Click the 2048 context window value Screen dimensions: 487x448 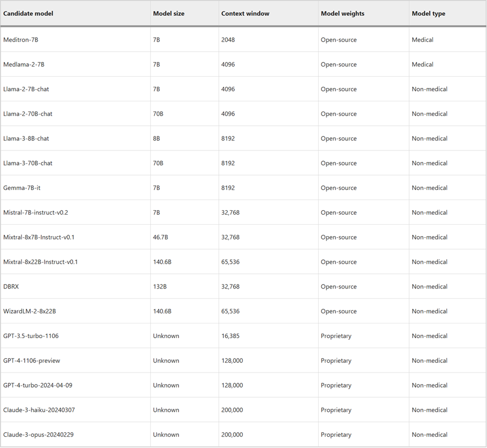click(228, 40)
